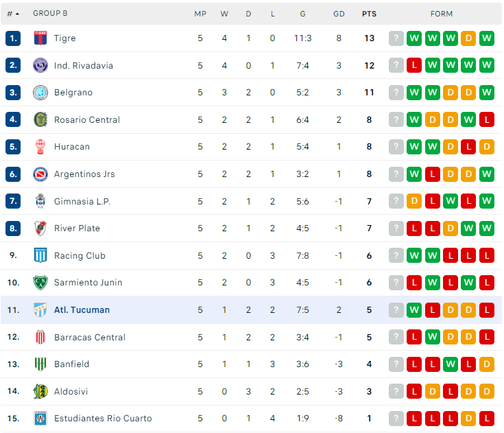Open the Sarmiento Junin team link
Viewport: 504px width, 433px height.
coord(88,283)
